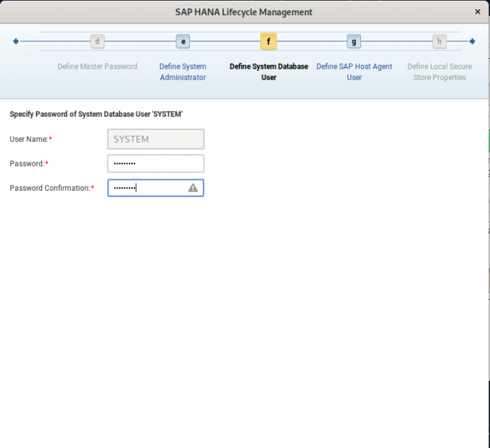Select step g box in roadmap

(354, 41)
